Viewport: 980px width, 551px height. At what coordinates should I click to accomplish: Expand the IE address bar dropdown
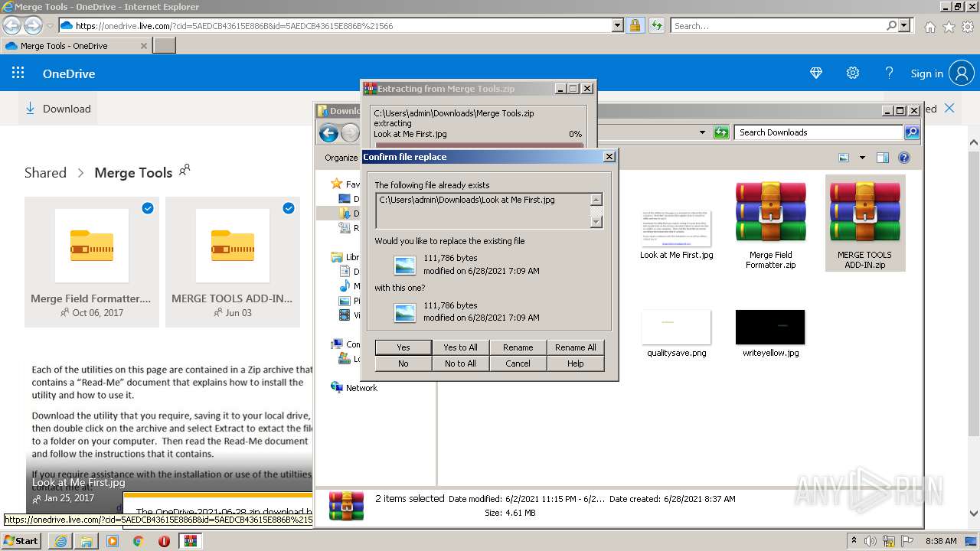click(618, 25)
